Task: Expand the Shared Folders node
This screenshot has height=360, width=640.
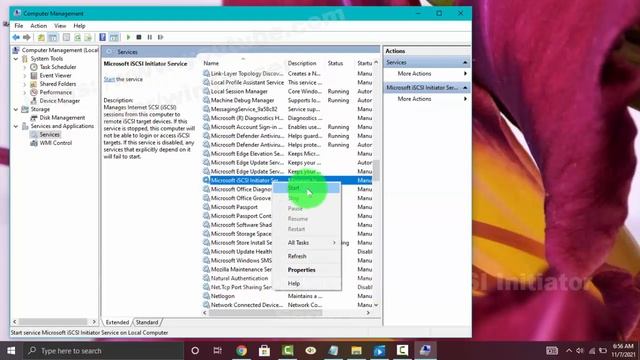Action: pos(24,84)
